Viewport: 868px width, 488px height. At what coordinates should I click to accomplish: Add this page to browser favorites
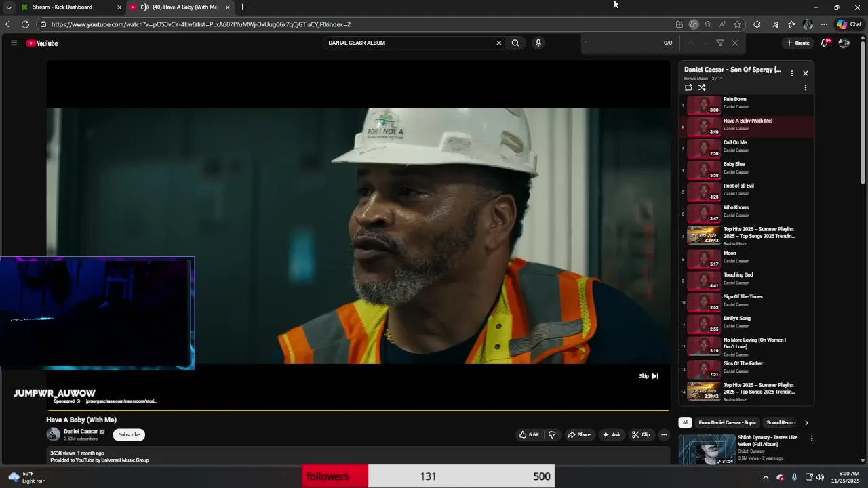(738, 24)
